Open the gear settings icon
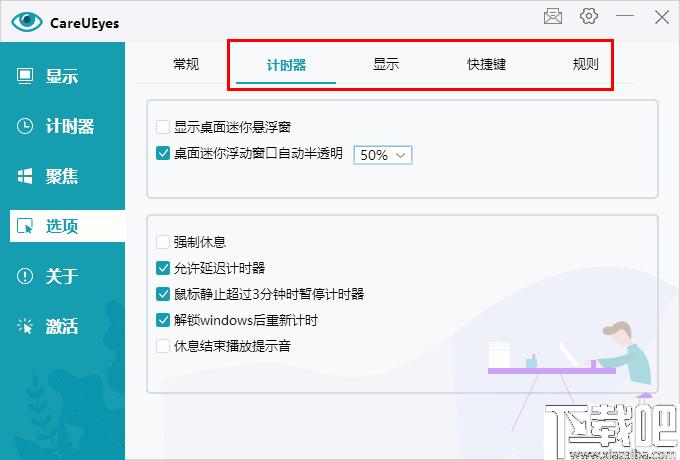Viewport: 680px width, 460px height. 588,16
